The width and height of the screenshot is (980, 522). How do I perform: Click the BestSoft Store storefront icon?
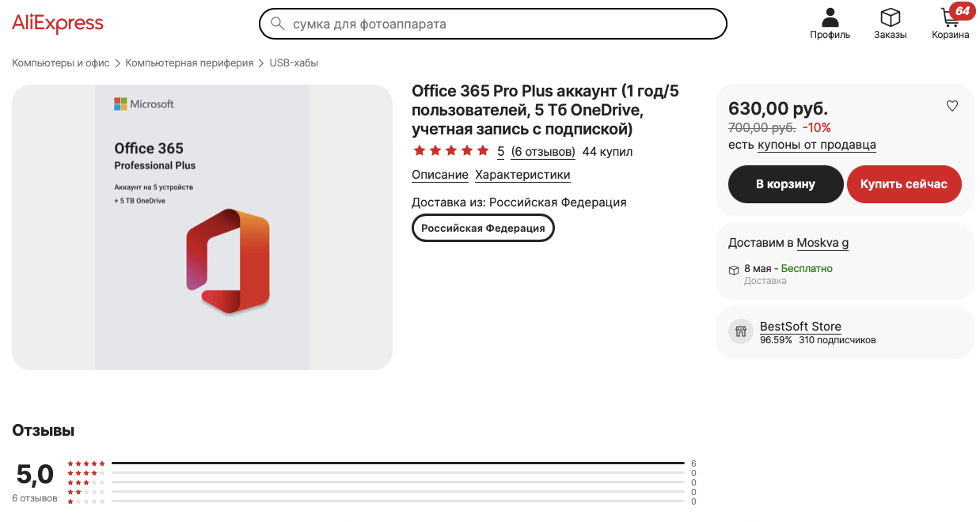tap(740, 331)
